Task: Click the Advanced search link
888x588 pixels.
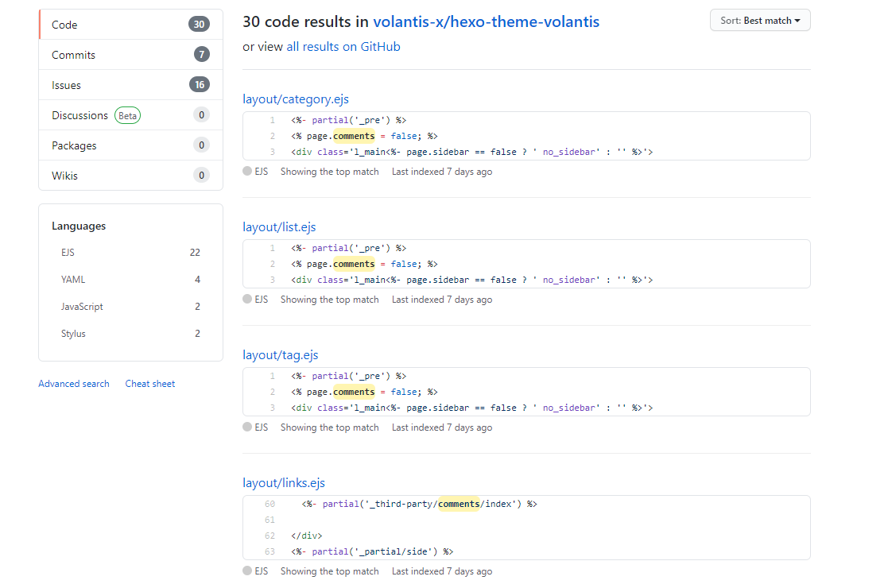Action: [x=73, y=383]
